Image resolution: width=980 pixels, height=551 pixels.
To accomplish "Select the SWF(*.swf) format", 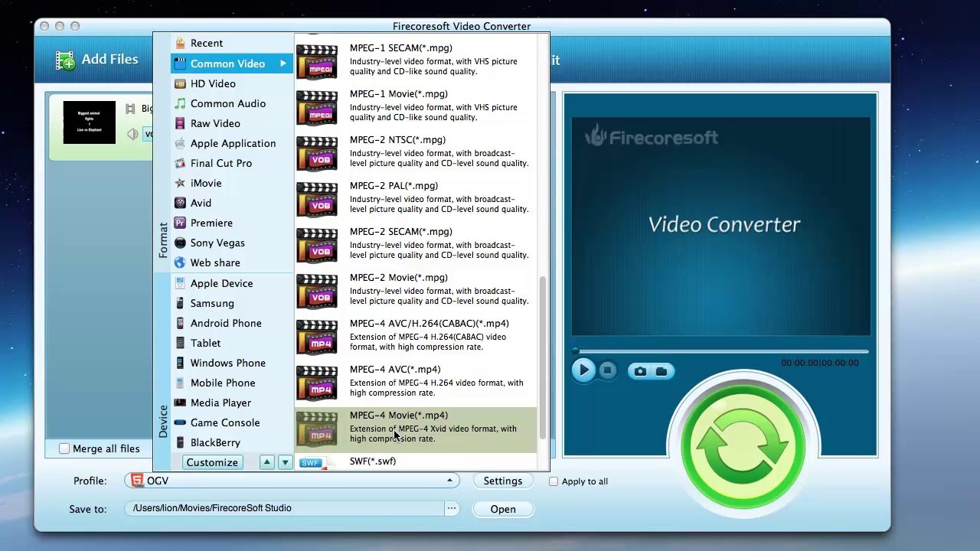I will [x=416, y=462].
